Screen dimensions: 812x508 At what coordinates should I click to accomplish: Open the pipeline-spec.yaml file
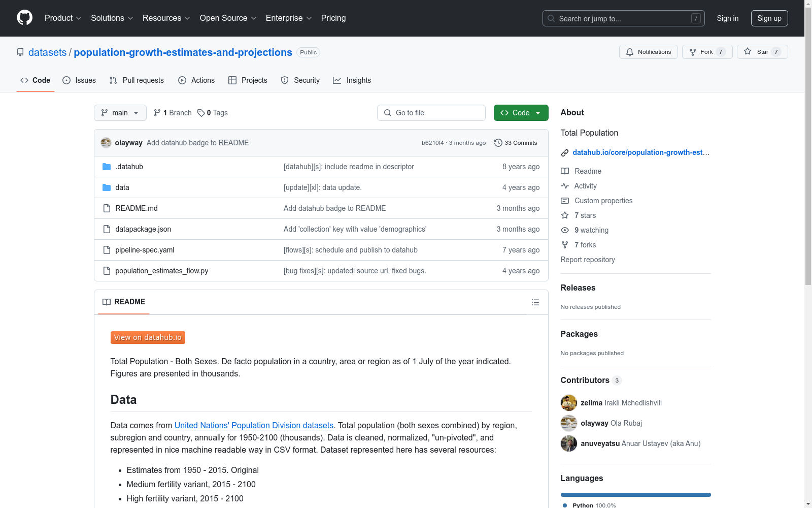pos(145,250)
